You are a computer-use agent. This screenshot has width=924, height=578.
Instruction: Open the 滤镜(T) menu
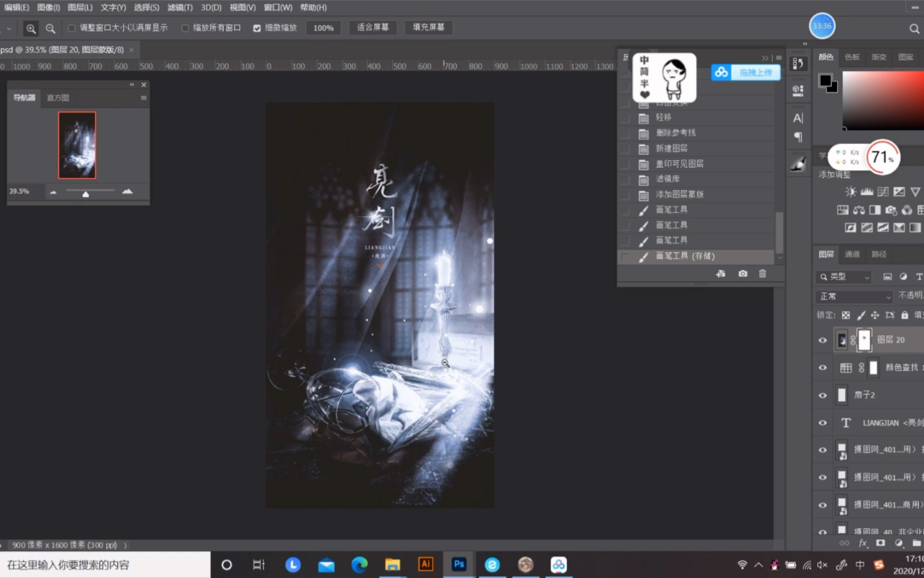coord(180,8)
